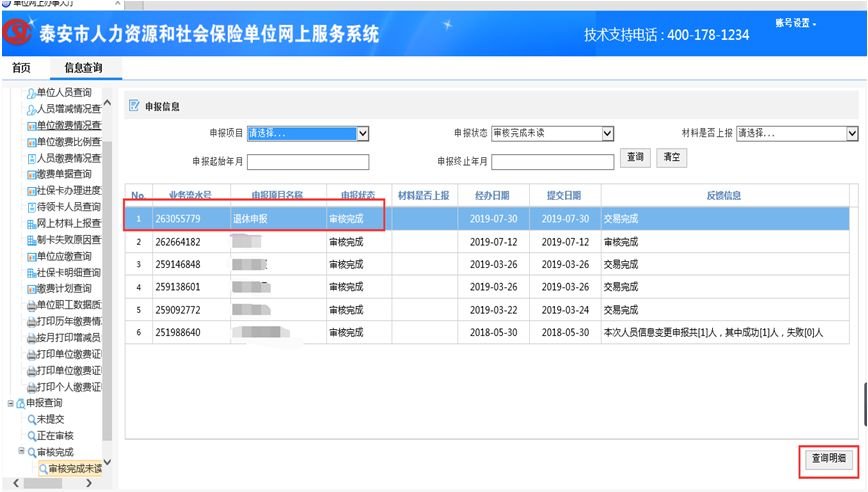Screen dimensions: 868x492
Task: Collapse the 申报查询 tree node
Action: tap(11, 403)
